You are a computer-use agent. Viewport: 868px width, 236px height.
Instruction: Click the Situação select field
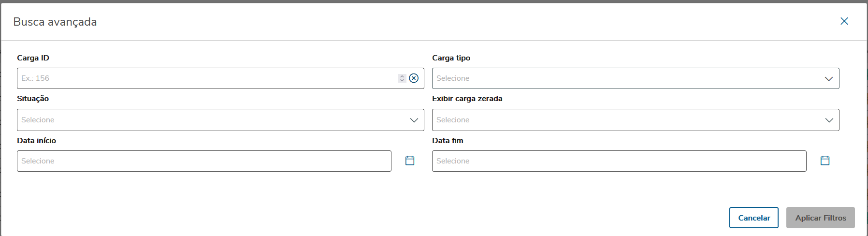208,120
